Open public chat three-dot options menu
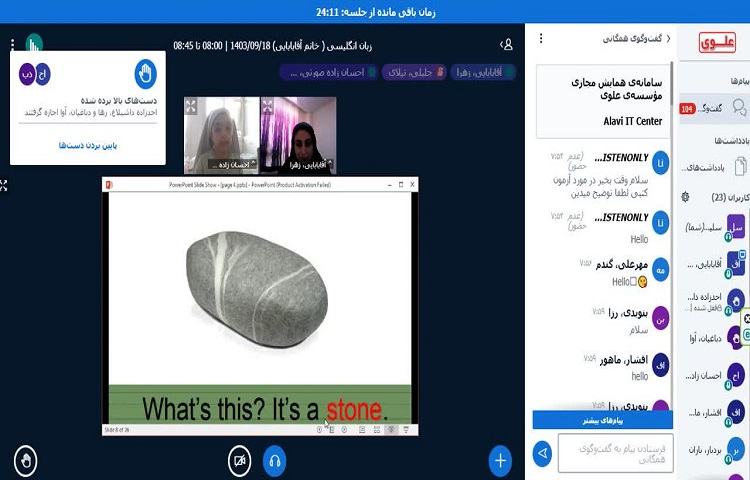Screen dimensions: 750x480 [x=541, y=38]
